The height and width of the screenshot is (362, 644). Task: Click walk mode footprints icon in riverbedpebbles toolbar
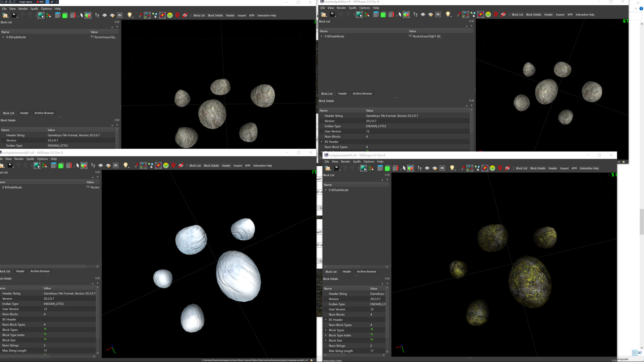tap(416, 15)
